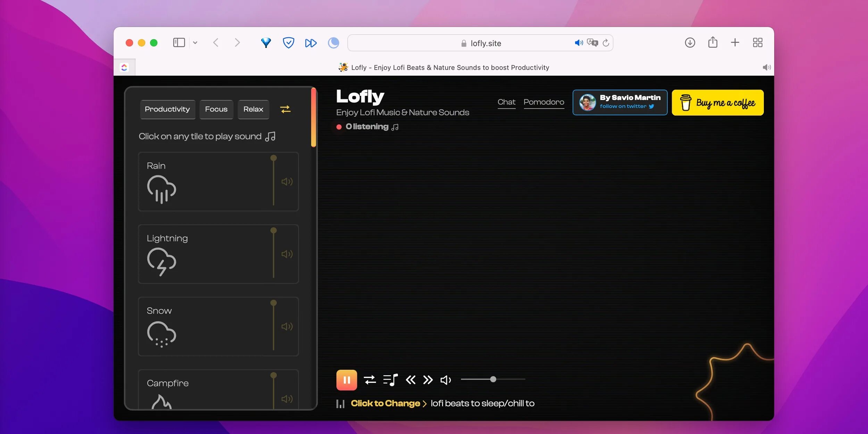The width and height of the screenshot is (868, 434).
Task: Select the Focus sound preset
Action: pos(216,109)
